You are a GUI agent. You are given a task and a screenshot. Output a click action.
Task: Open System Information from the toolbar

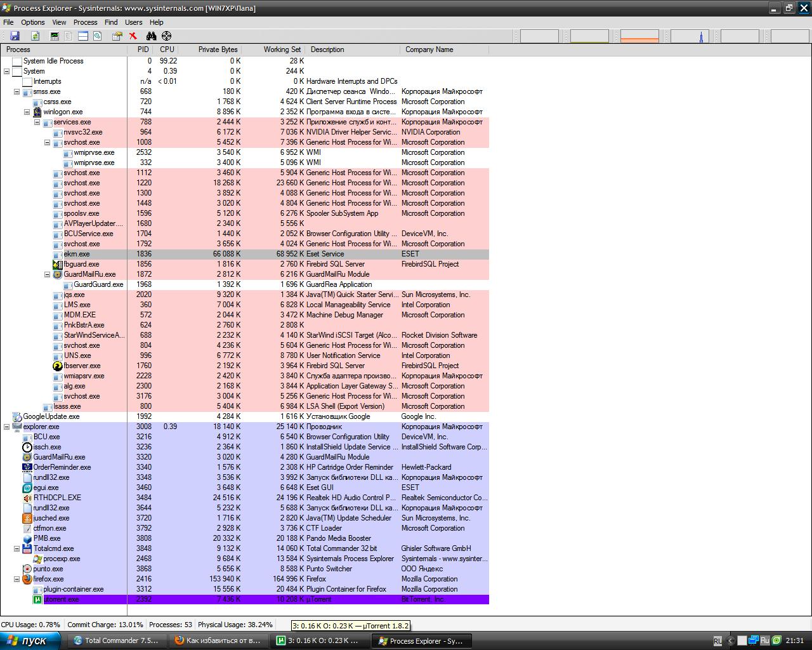click(x=55, y=36)
